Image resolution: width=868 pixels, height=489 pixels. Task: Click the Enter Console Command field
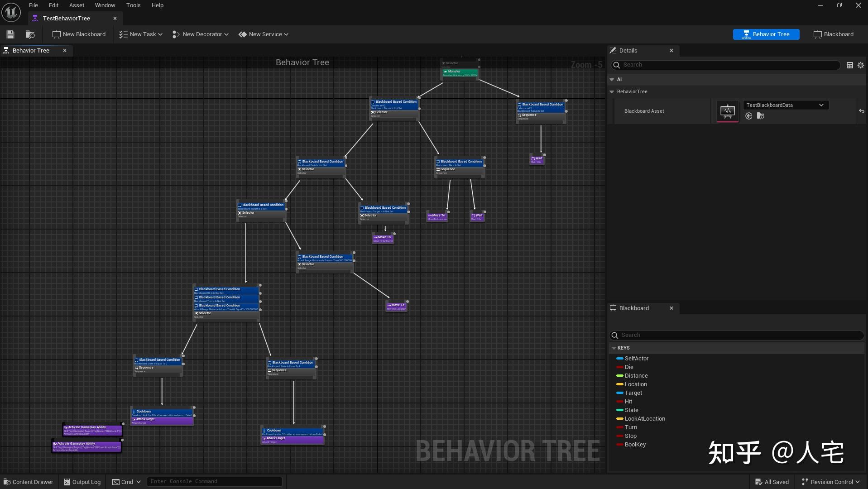(214, 481)
